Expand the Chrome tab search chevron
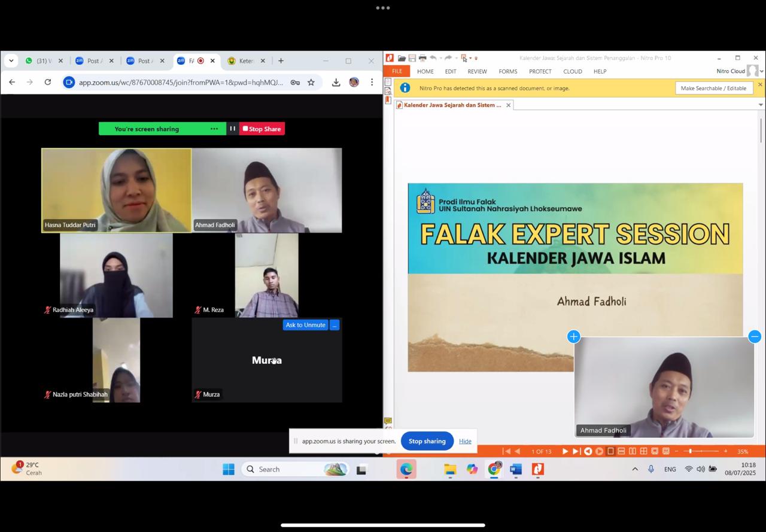 pyautogui.click(x=11, y=61)
